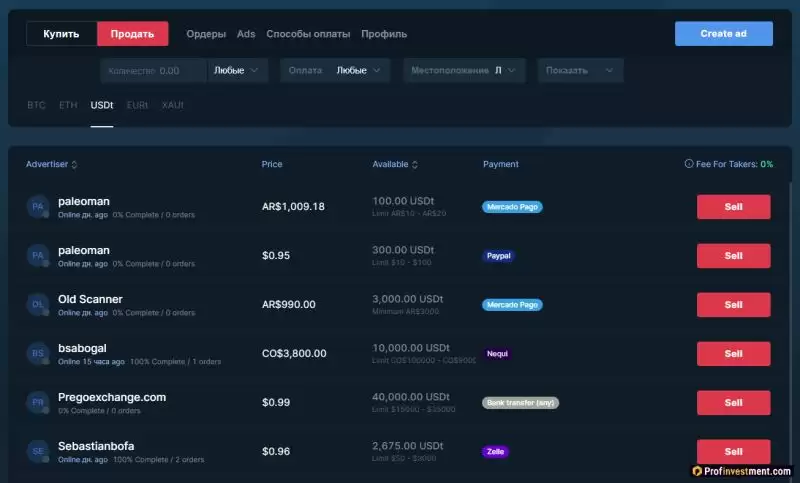This screenshot has height=483, width=800.
Task: Click Old Scanner's OL avatar icon
Action: pyautogui.click(x=38, y=305)
